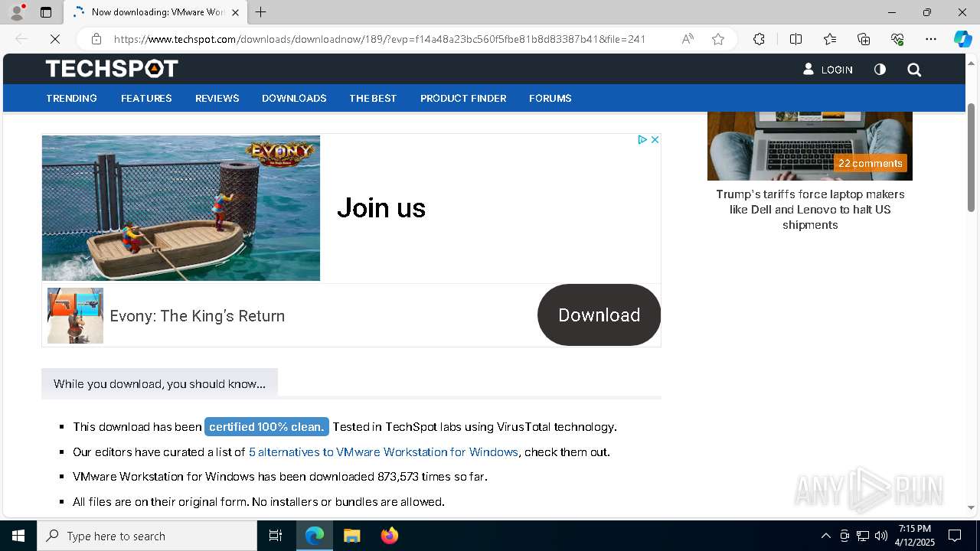Open TRENDING menu
This screenshot has height=551, width=980.
click(71, 98)
